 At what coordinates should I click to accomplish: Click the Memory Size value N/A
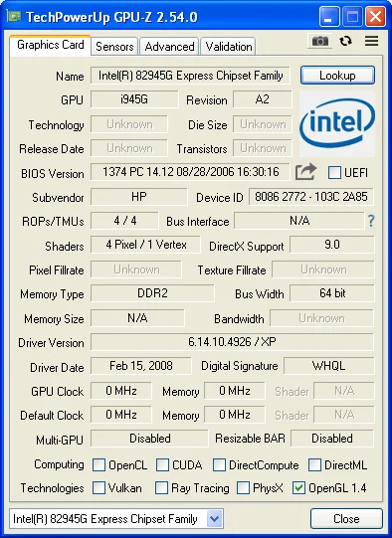point(137,318)
